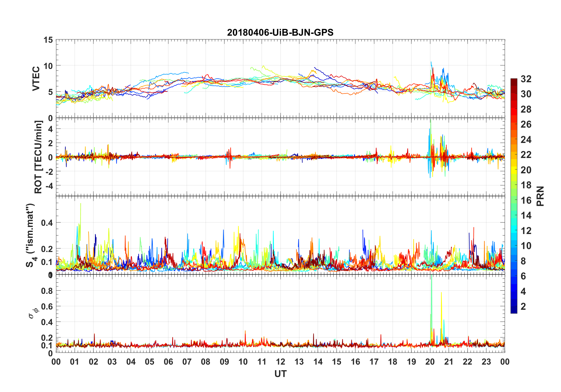Select the VTEC y-axis label
561x392 pixels.
(36, 79)
